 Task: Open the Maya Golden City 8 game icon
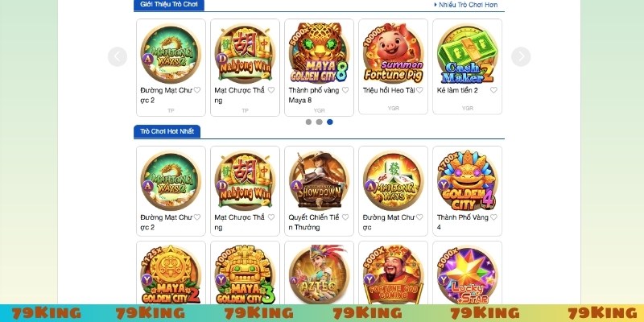point(319,53)
